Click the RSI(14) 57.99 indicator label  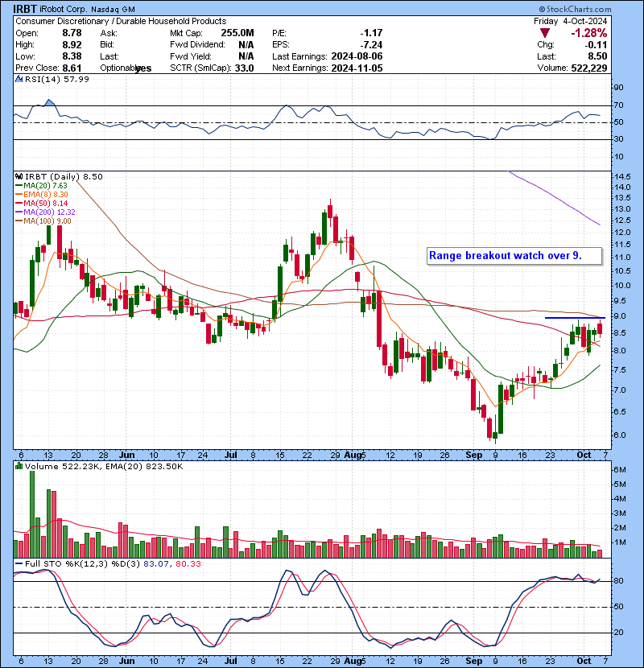pyautogui.click(x=57, y=79)
